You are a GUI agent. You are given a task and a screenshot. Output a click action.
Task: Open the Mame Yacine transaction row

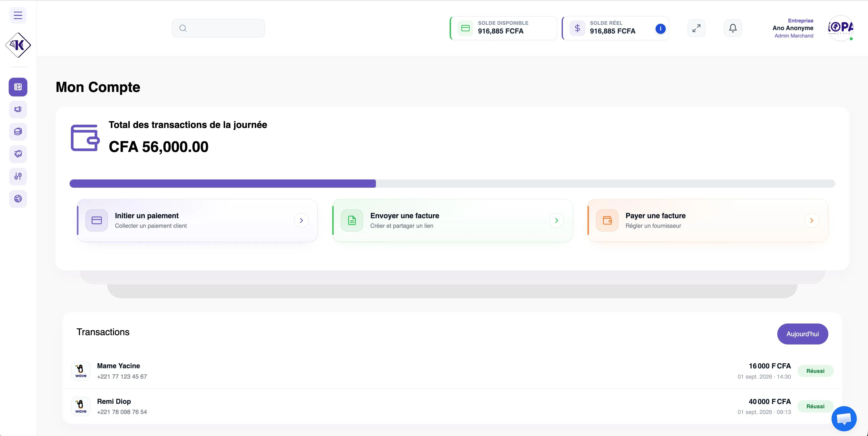[x=452, y=371]
